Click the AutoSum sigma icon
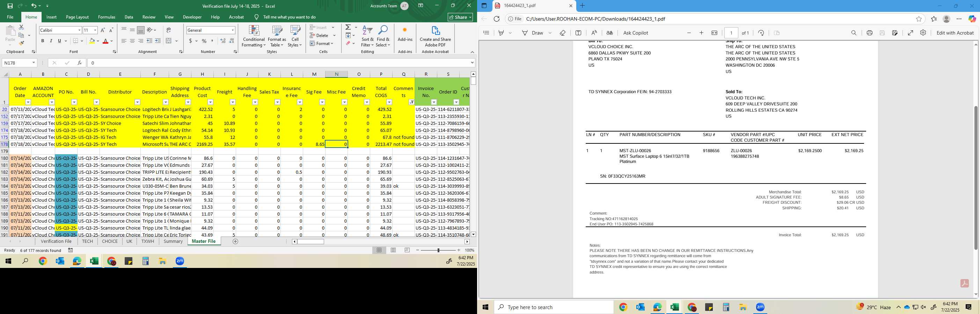This screenshot has height=314, width=980. [348, 27]
